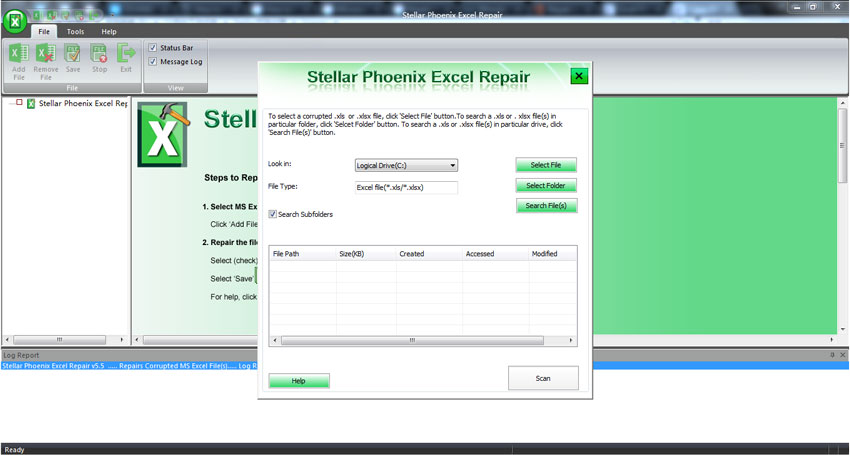Click the green Help button in dialog

[x=299, y=381]
